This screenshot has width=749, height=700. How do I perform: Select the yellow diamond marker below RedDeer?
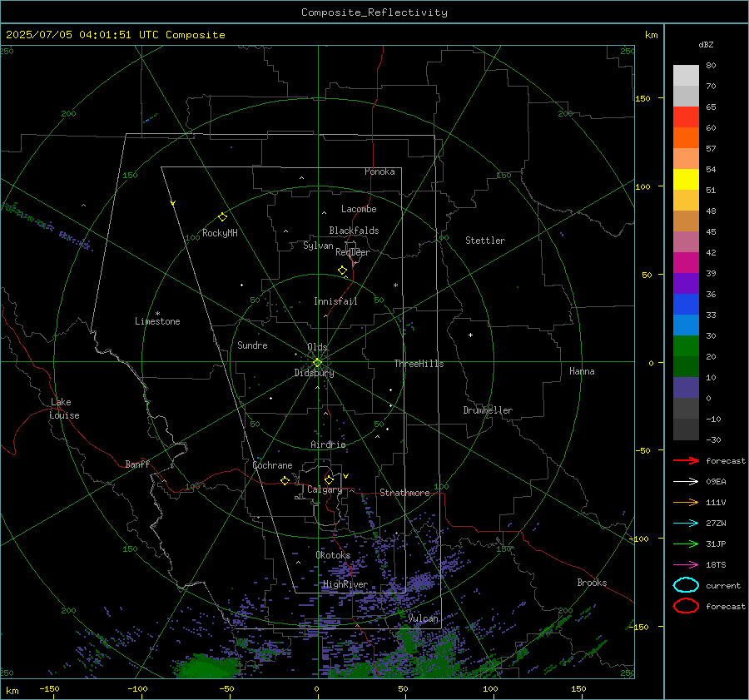coord(342,271)
